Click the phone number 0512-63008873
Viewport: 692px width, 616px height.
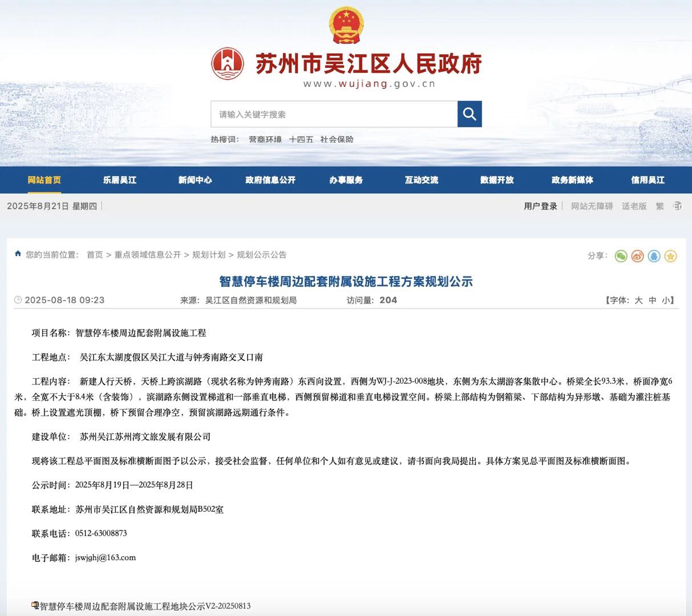point(101,533)
